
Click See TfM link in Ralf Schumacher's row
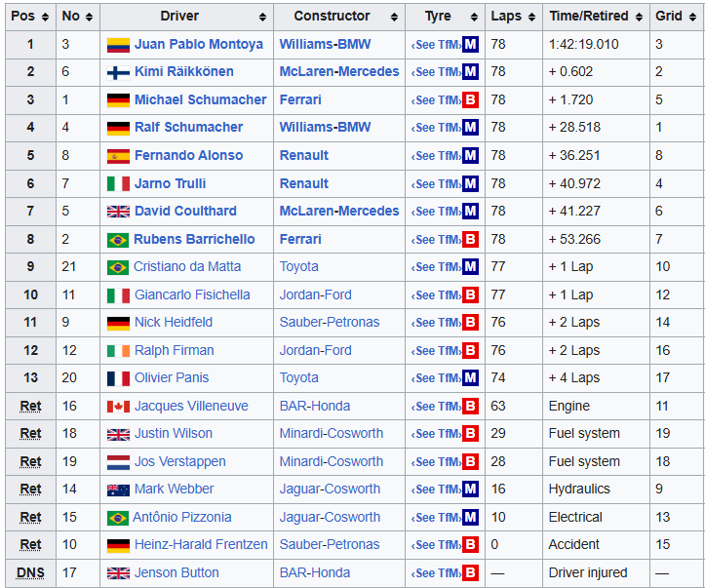[x=436, y=128]
